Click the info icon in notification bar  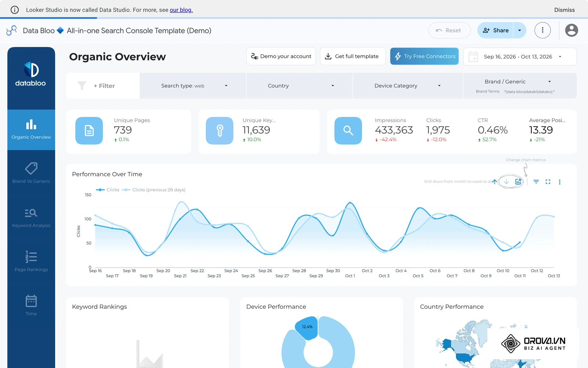15,10
